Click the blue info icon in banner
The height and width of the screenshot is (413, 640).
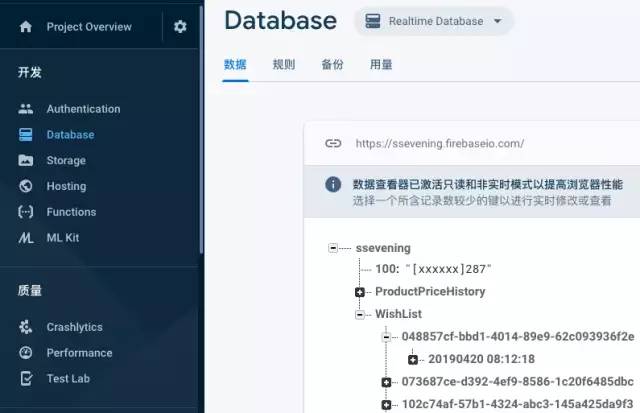pos(333,184)
